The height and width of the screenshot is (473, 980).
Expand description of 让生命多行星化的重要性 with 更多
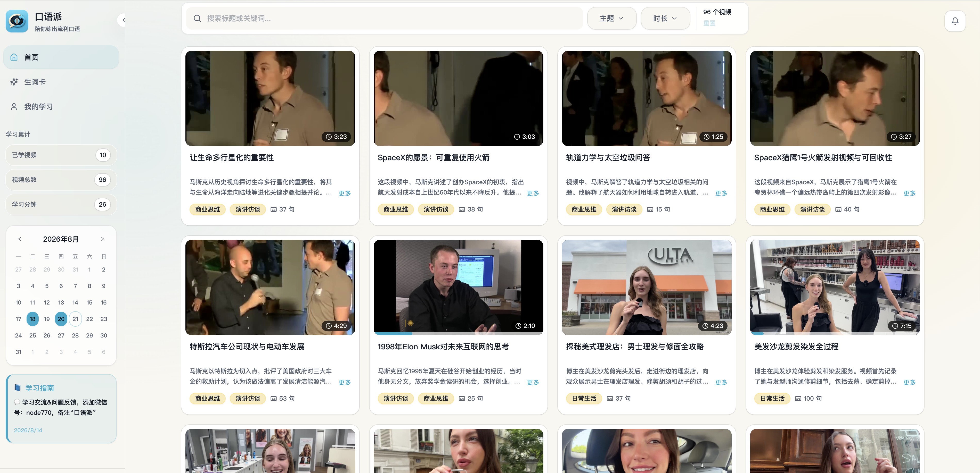pyautogui.click(x=344, y=193)
